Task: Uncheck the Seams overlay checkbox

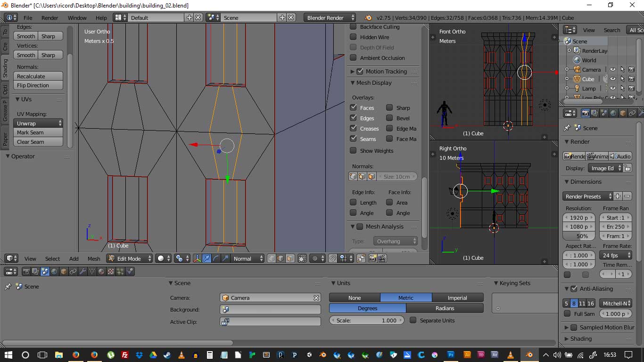Action: coord(353,139)
